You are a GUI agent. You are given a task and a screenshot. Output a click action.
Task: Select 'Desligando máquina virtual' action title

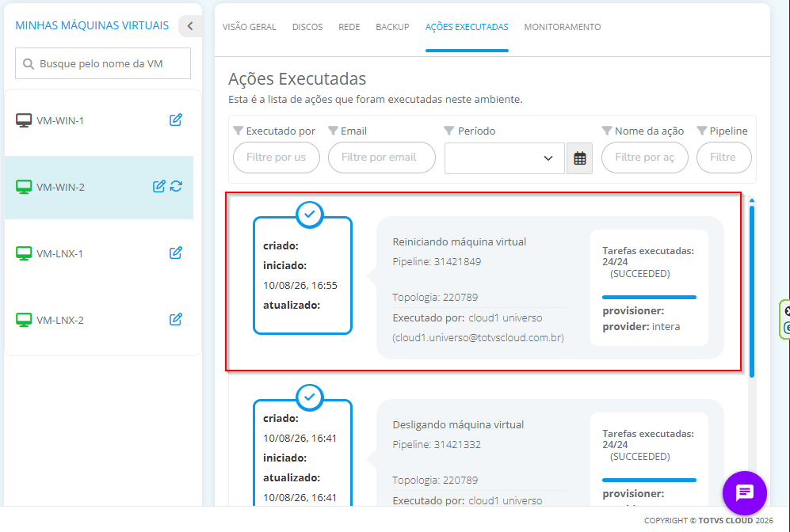(458, 425)
